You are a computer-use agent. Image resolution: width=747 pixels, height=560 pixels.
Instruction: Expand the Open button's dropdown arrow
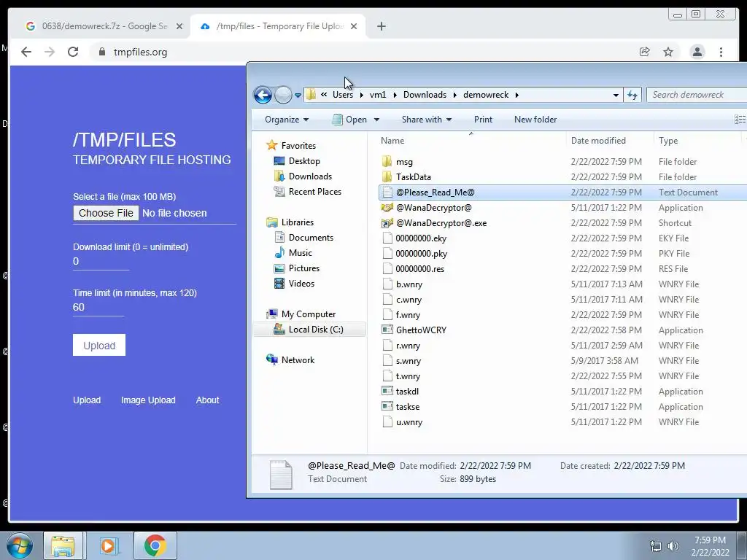pos(376,120)
